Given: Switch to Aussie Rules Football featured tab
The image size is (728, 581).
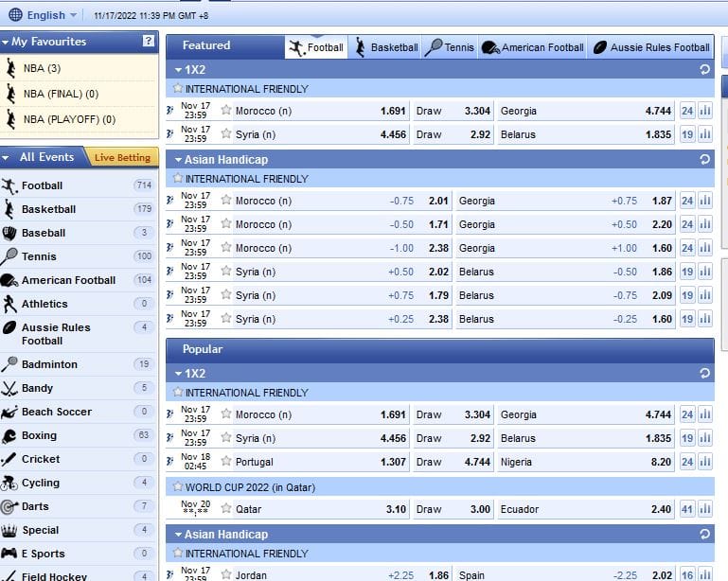Looking at the screenshot, I should click(x=651, y=47).
